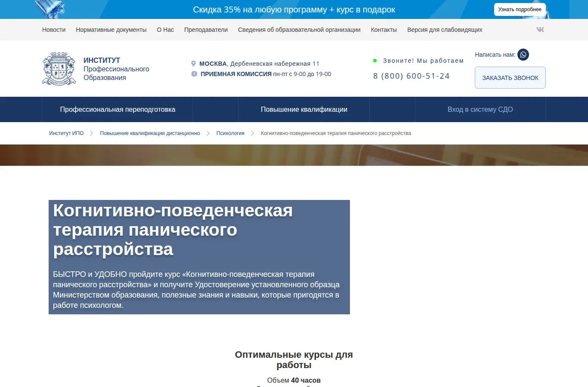Click the Оптимальные курсы для работы heading

[x=294, y=360]
